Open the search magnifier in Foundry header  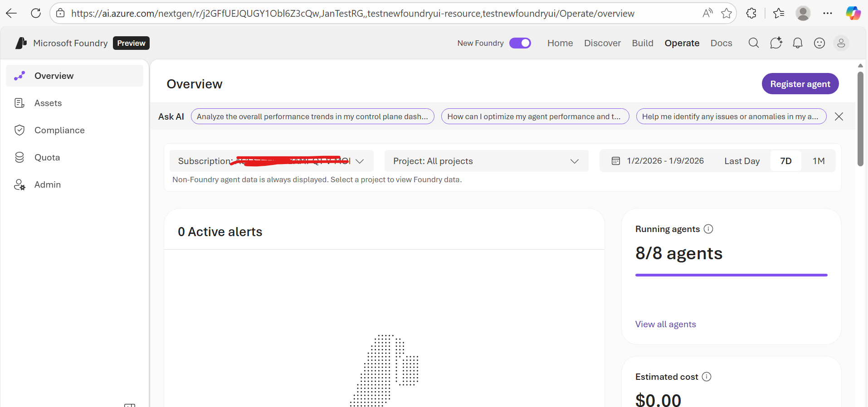coord(754,43)
